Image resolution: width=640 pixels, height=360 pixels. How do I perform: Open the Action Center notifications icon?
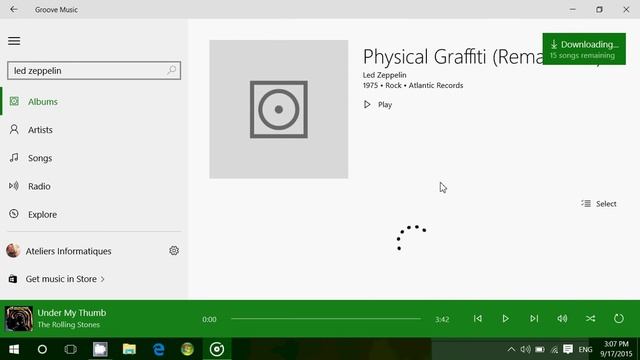(x=568, y=349)
